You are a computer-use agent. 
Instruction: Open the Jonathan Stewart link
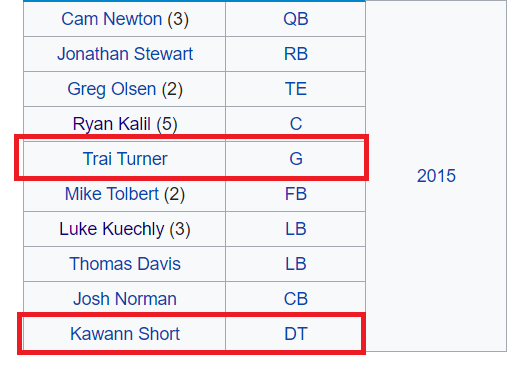pyautogui.click(x=125, y=54)
